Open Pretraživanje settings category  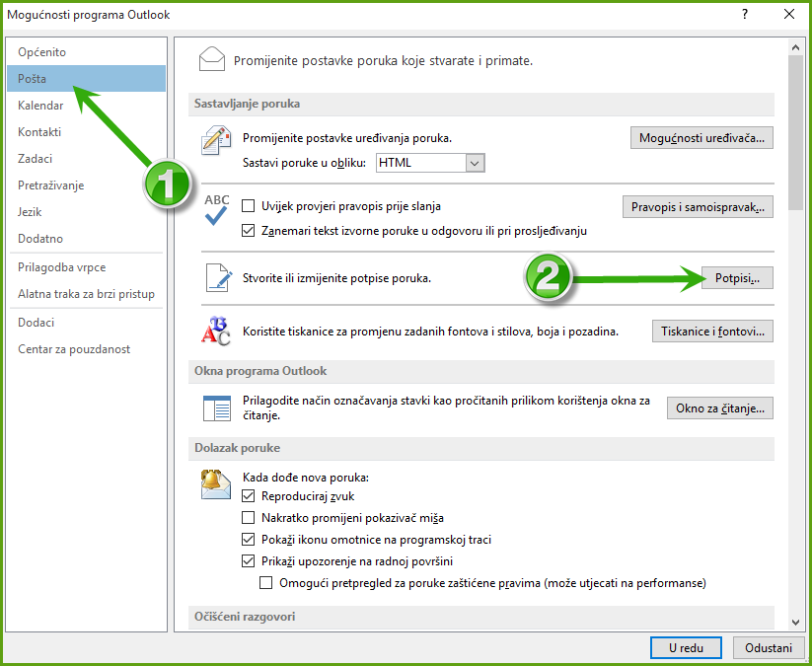(x=87, y=185)
